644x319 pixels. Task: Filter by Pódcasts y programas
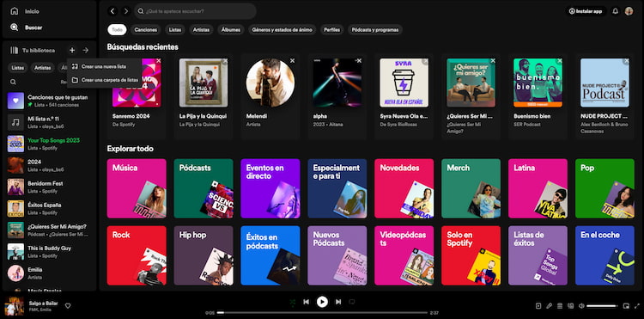375,29
